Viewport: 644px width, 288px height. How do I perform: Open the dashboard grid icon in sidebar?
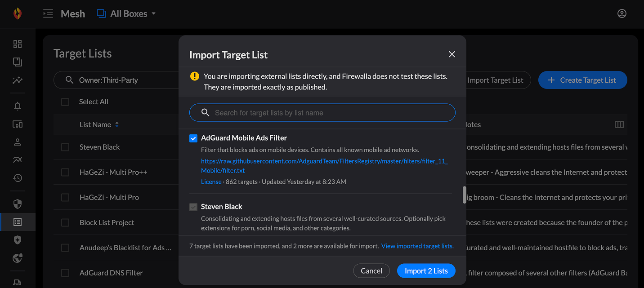pyautogui.click(x=18, y=44)
